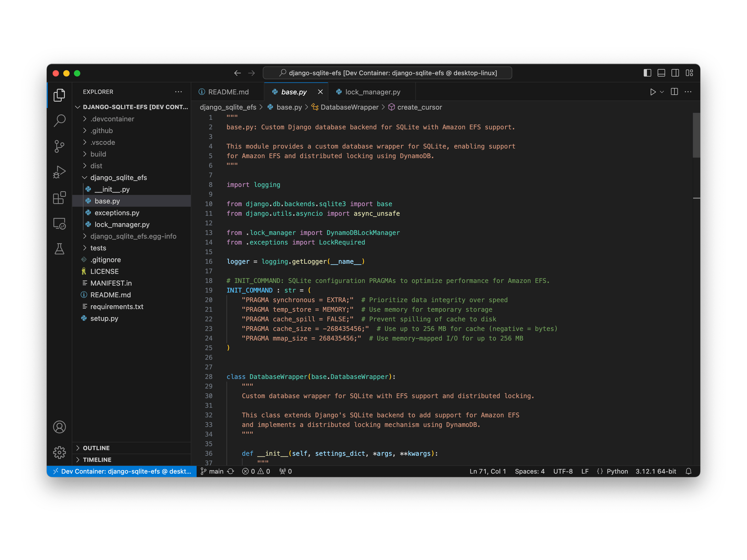
Task: Expand the tests folder
Action: (x=132, y=248)
